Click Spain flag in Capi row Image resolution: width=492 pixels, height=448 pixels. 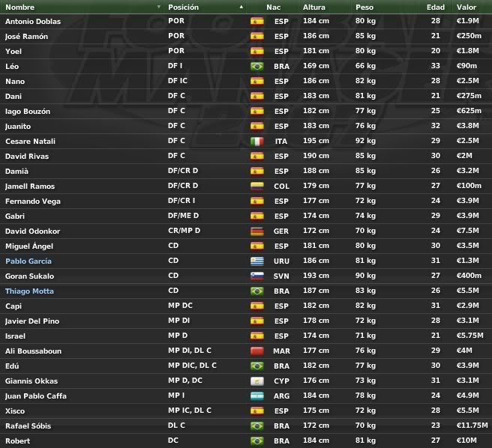click(x=257, y=306)
